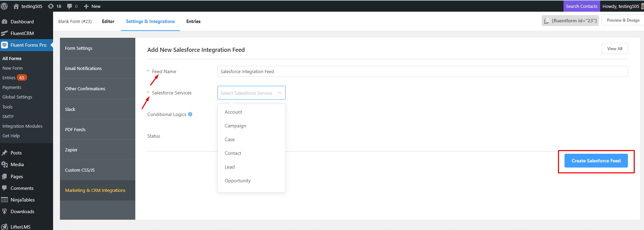The height and width of the screenshot is (230, 644).
Task: Click the Conditional Logics info icon
Action: (x=190, y=114)
